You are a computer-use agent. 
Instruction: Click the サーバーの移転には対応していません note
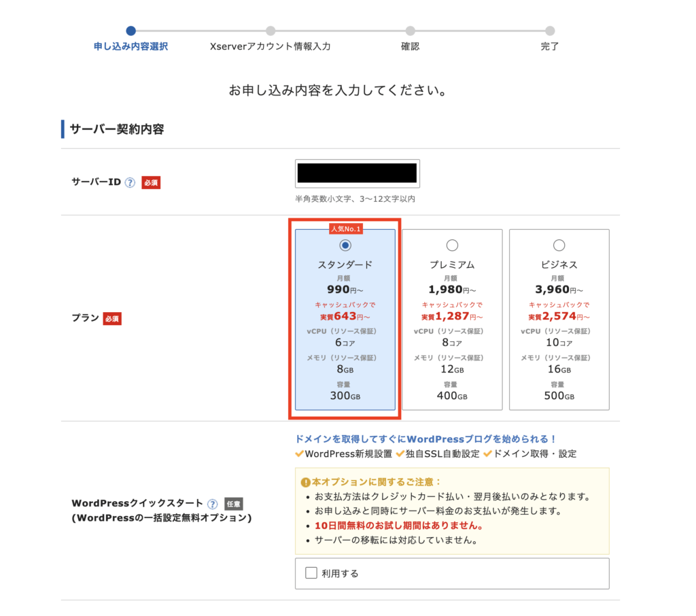pos(396,541)
